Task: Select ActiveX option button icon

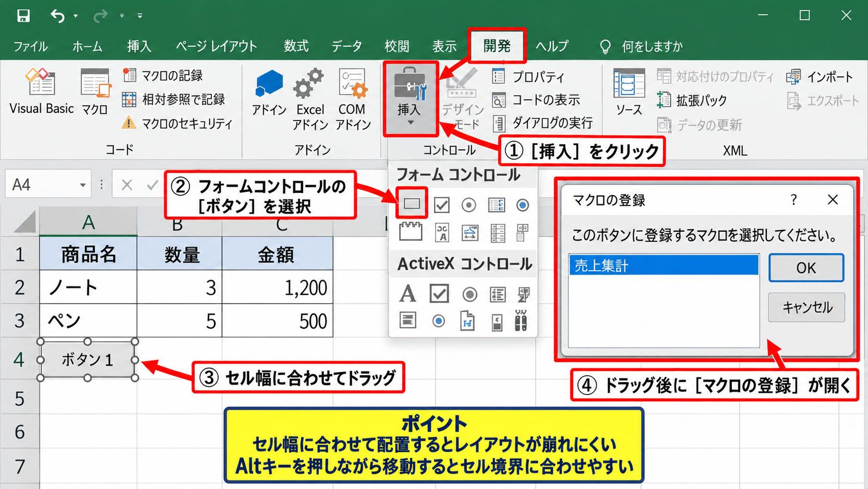Action: pyautogui.click(x=470, y=295)
